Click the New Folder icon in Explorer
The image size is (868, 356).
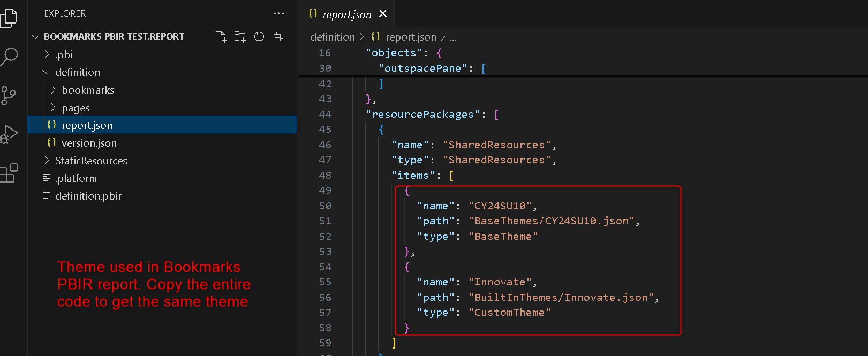[240, 36]
